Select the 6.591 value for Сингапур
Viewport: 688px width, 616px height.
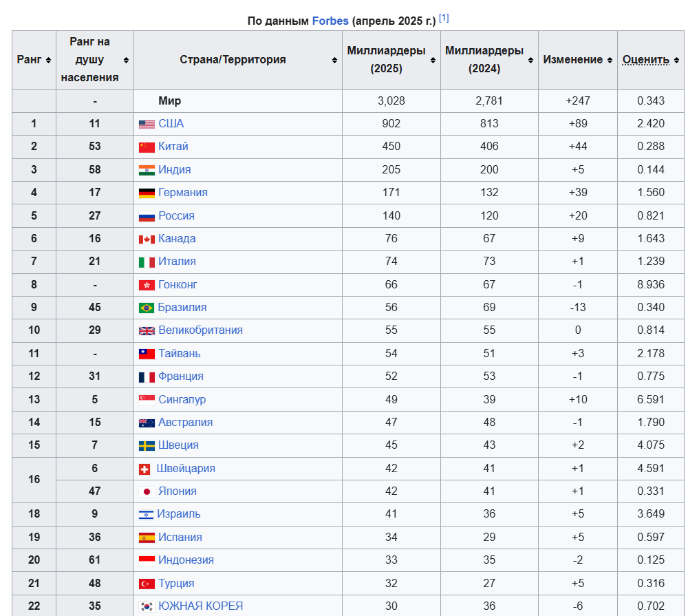click(651, 400)
